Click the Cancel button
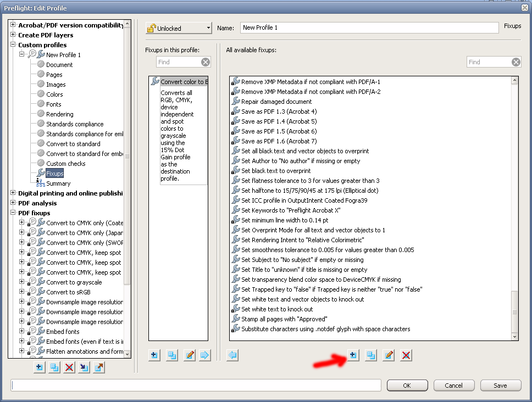Screen dimensions: 532x402 pos(453,386)
